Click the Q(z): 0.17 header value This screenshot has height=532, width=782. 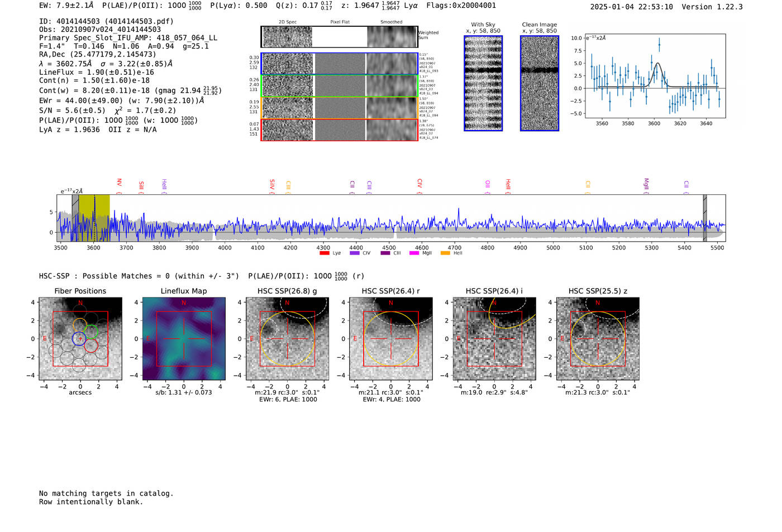pyautogui.click(x=304, y=5)
